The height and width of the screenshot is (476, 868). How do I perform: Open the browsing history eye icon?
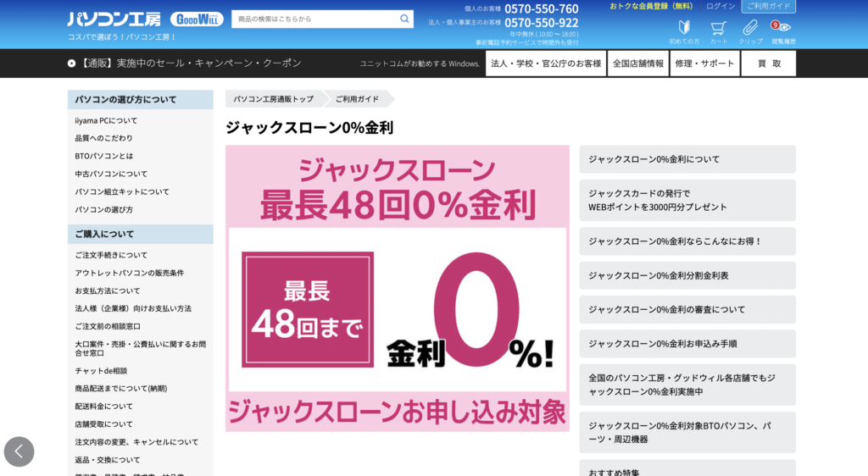click(x=783, y=32)
